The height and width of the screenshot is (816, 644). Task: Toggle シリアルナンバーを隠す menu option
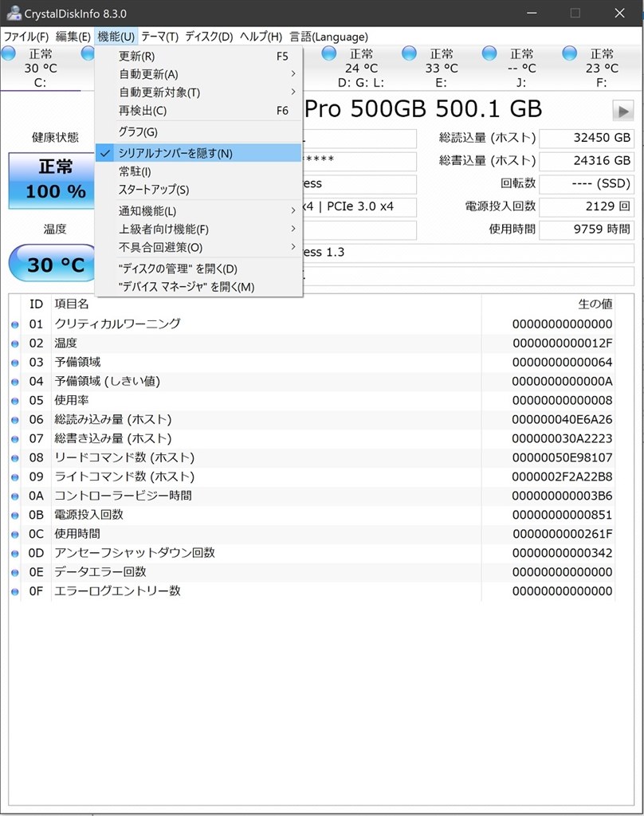[x=198, y=153]
